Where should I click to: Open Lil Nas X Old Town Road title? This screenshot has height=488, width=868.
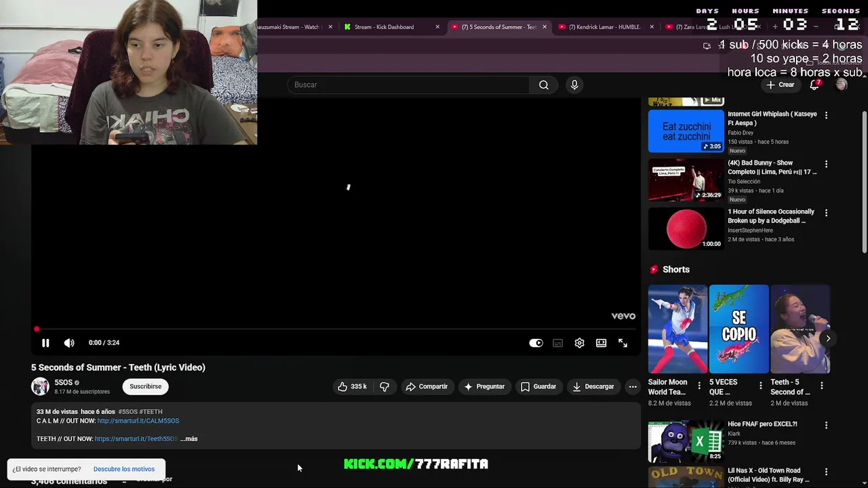769,475
